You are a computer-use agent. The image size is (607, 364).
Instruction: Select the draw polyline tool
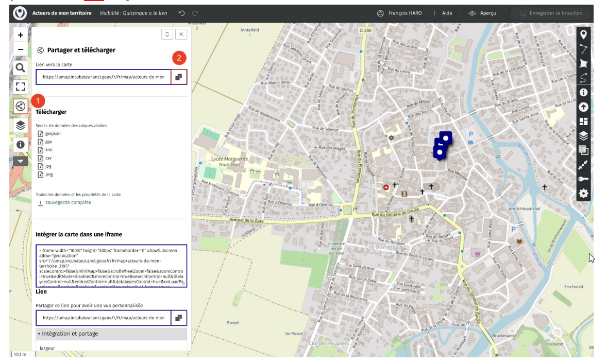tap(583, 49)
